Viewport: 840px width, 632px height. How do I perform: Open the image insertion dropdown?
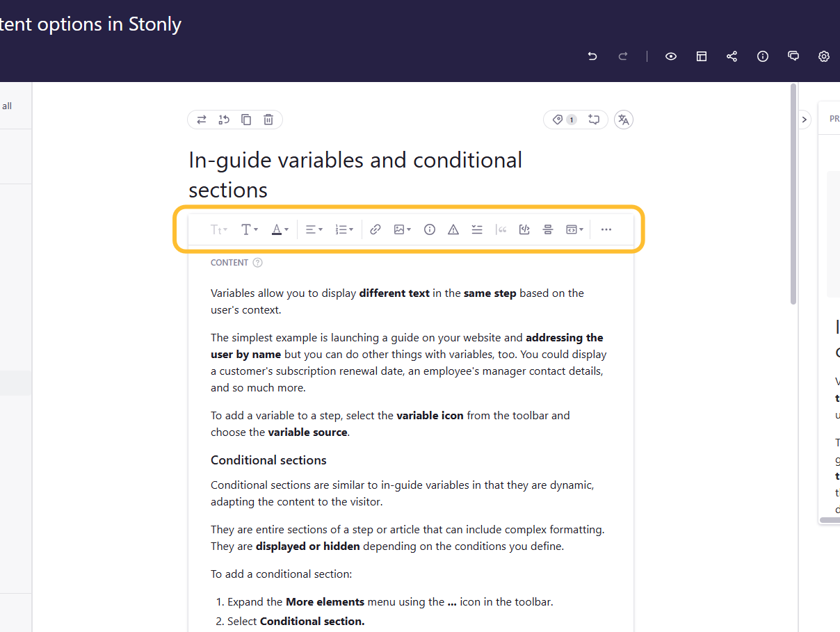pyautogui.click(x=402, y=229)
